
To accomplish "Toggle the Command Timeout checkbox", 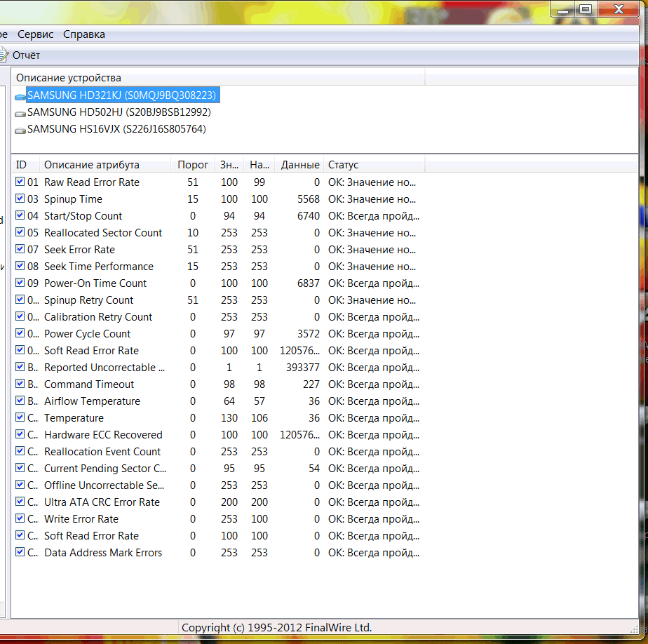I will (20, 384).
